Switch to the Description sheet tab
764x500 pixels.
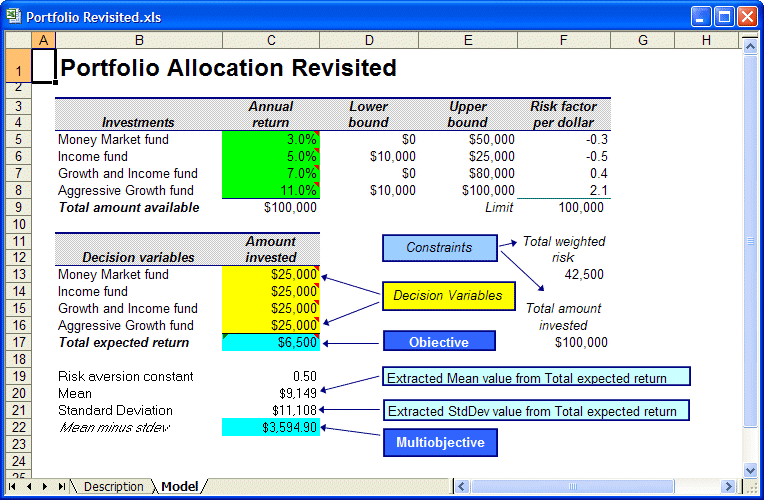click(114, 486)
